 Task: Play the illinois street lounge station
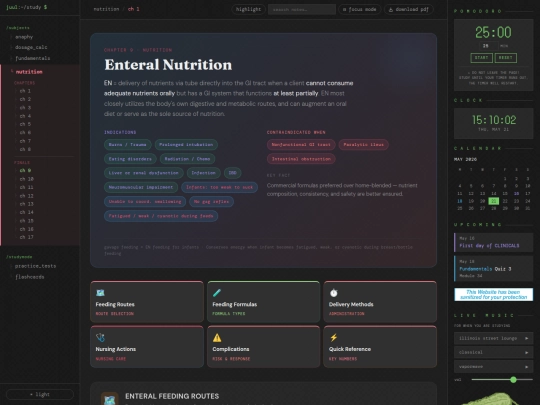pos(493,338)
